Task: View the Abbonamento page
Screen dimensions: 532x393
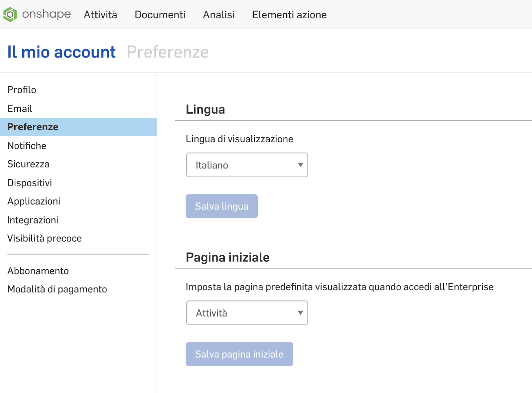Action: point(38,271)
